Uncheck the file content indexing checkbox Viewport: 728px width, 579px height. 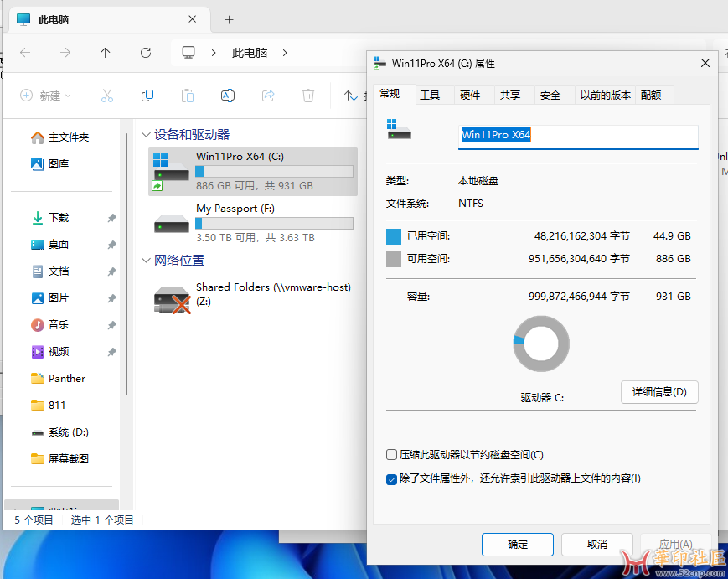391,479
